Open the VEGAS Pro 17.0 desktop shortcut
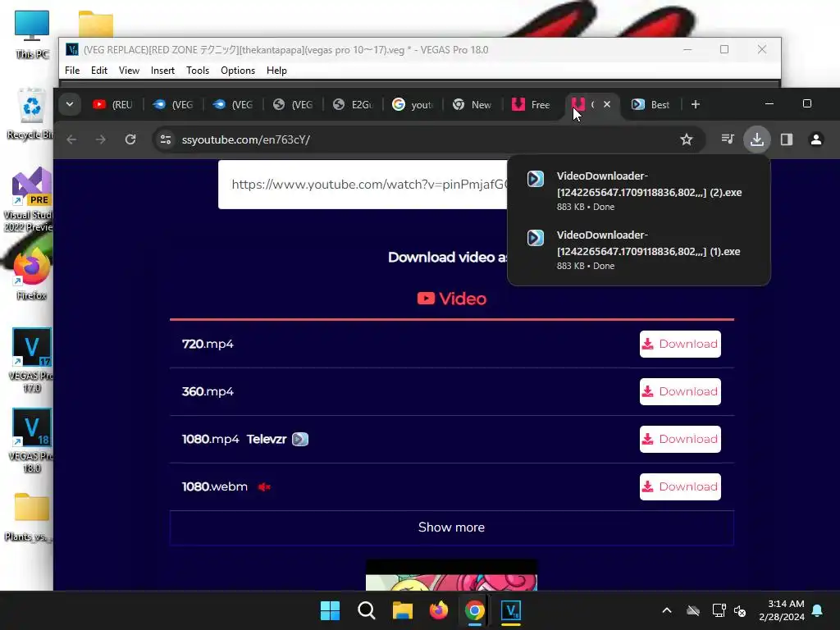This screenshot has height=630, width=840. [x=31, y=360]
